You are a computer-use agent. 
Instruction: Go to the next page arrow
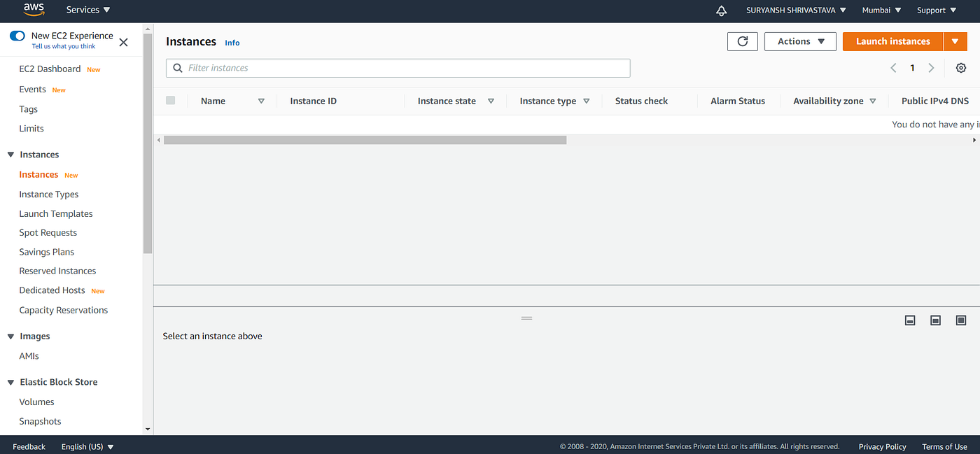tap(931, 68)
